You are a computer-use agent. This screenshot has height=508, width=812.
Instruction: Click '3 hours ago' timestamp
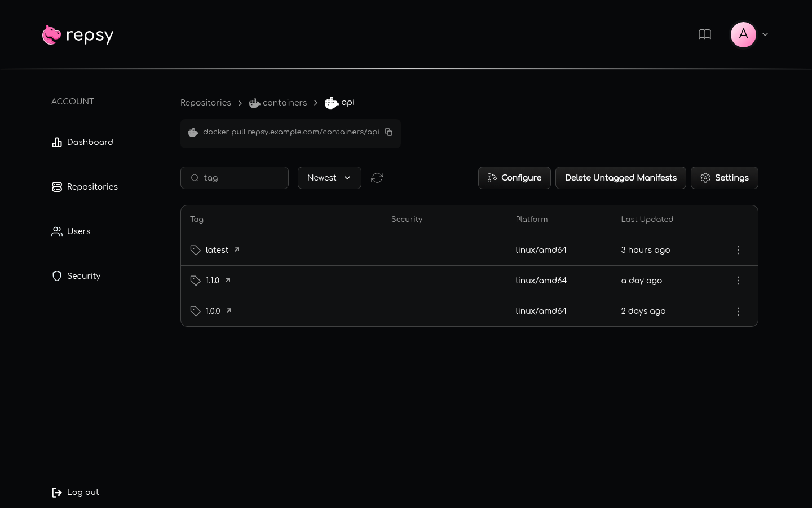(646, 250)
